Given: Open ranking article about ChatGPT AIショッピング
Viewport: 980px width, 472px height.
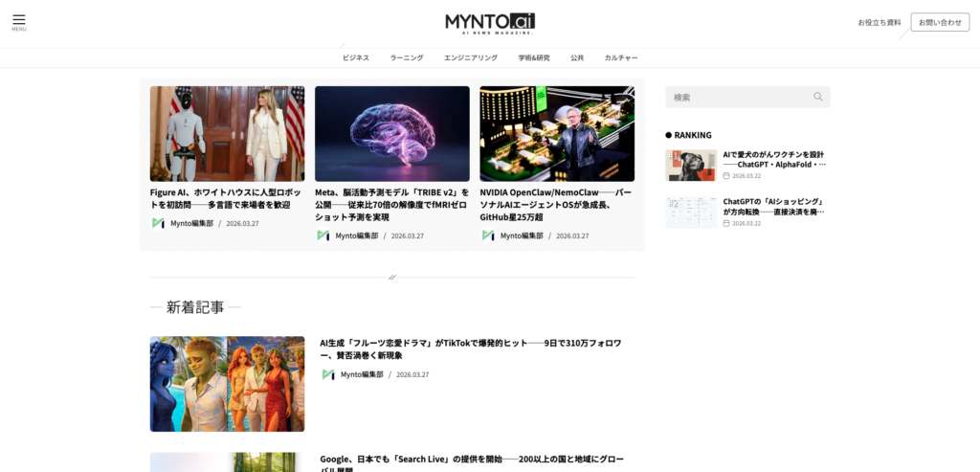Looking at the screenshot, I should (x=773, y=207).
